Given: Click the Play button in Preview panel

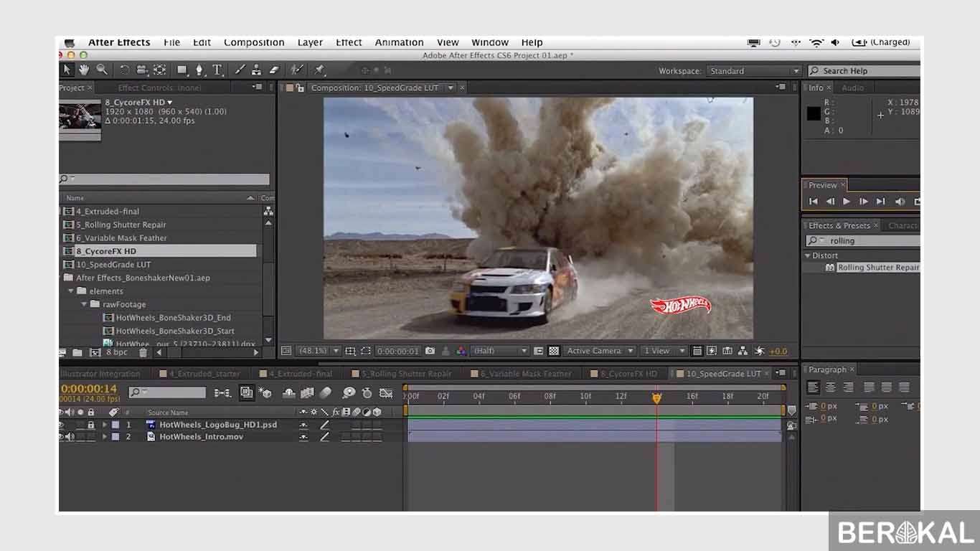Looking at the screenshot, I should tap(846, 201).
